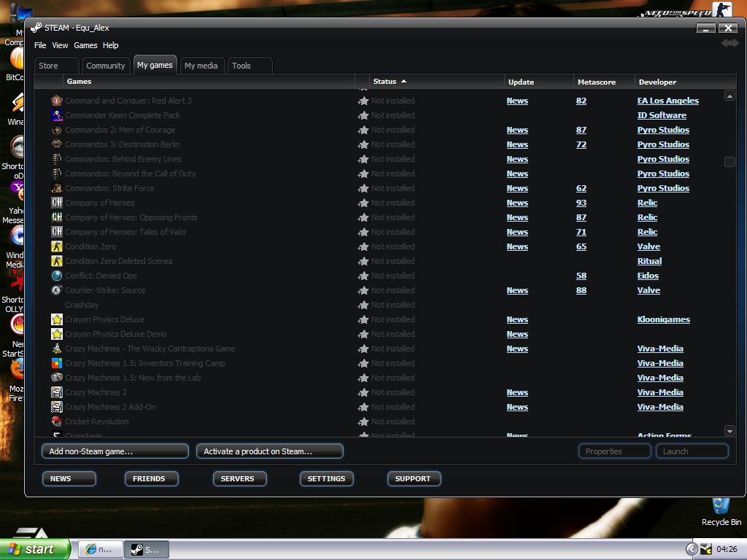Click scrollbar up arrow in games list

point(729,96)
